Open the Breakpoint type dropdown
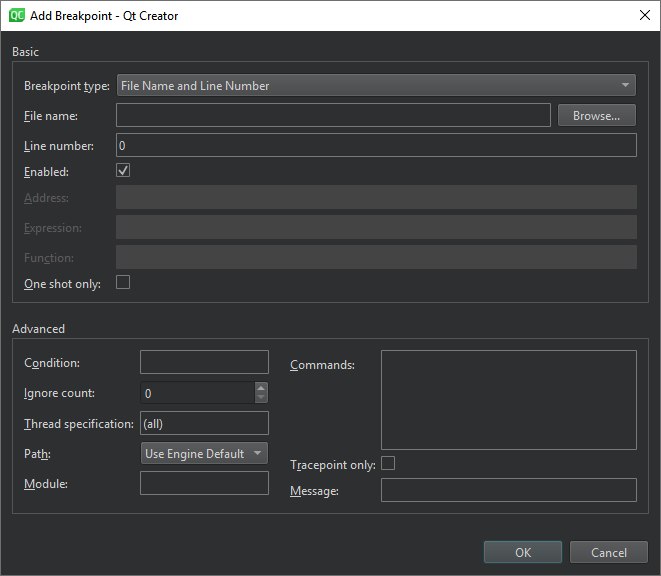The image size is (661, 576). (x=376, y=86)
